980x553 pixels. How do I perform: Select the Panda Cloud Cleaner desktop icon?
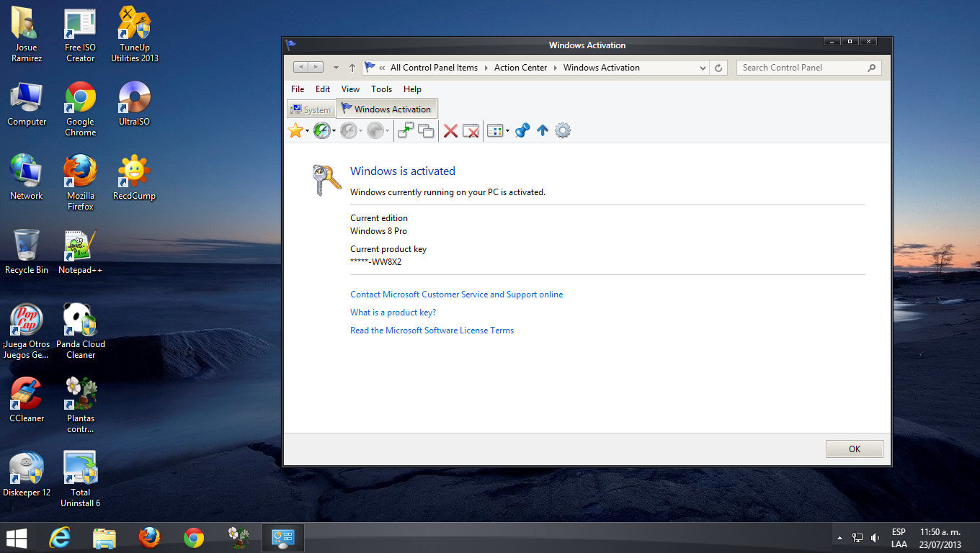pos(81,331)
